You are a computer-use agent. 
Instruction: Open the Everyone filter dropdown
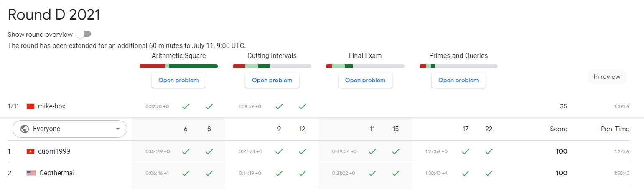(x=69, y=129)
